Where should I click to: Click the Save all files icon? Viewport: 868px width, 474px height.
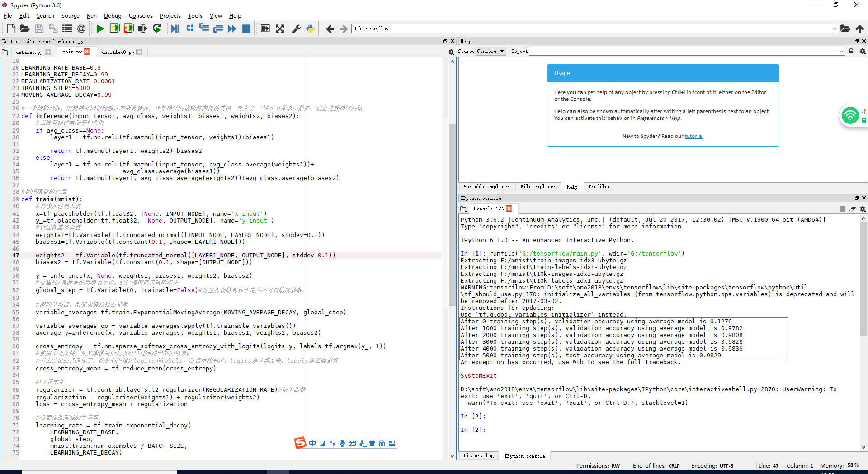(x=53, y=28)
